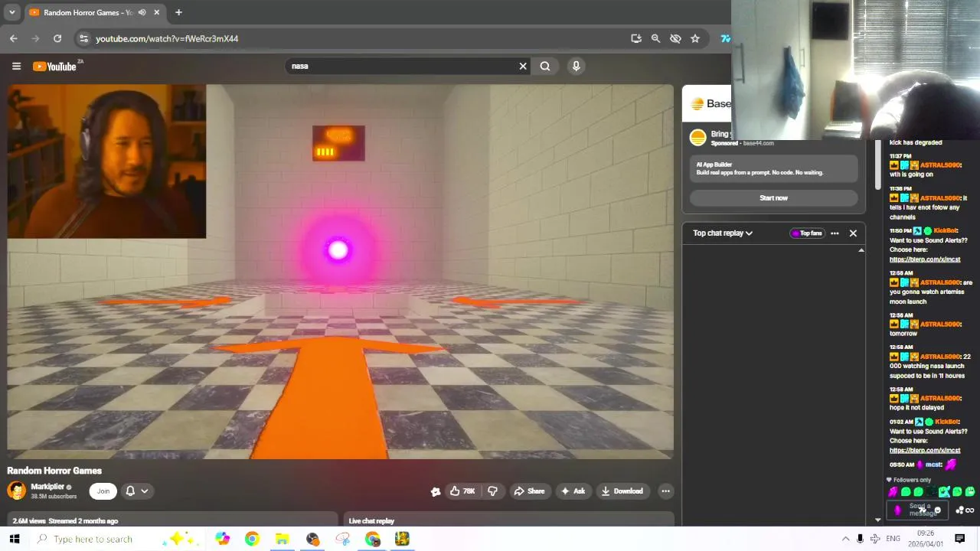980x551 pixels.
Task: Open the blocked tracking eye icon
Action: coord(675,38)
